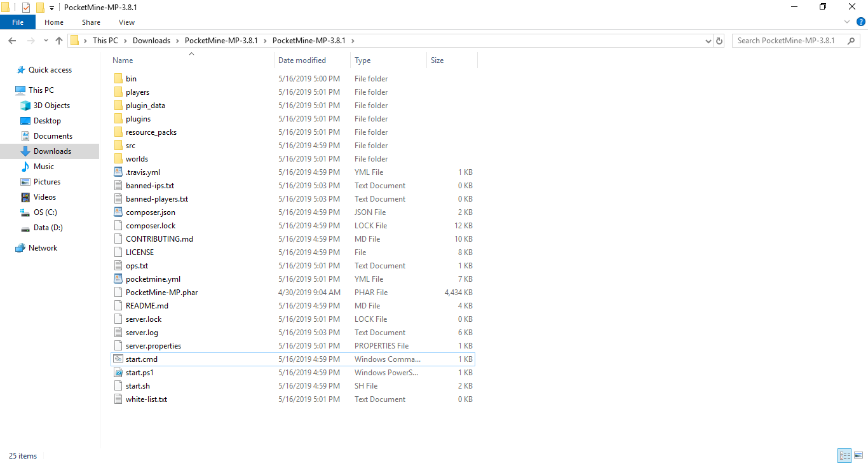868x463 pixels.
Task: Select Videos in the navigation pane
Action: [x=44, y=197]
